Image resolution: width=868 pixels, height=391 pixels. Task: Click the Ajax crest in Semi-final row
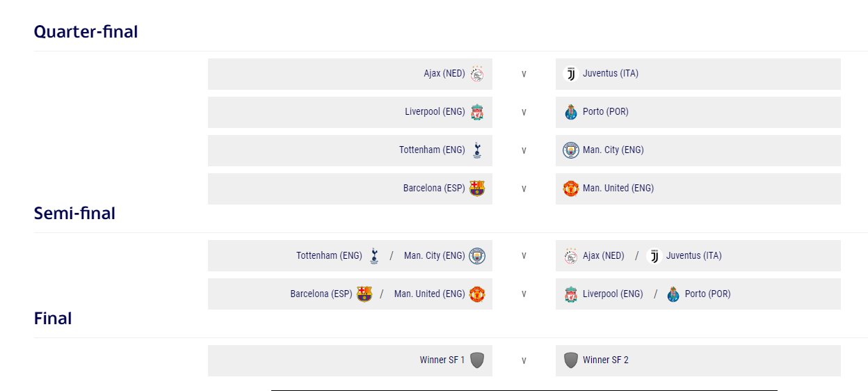click(x=571, y=256)
